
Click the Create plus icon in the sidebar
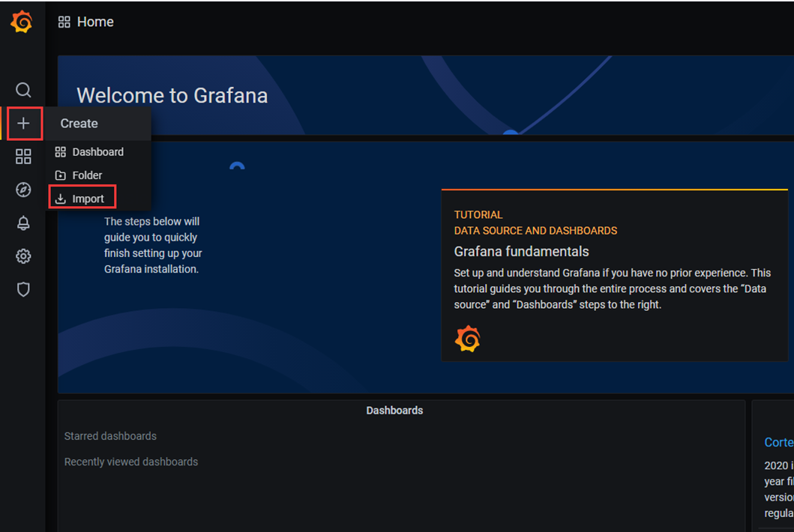pos(23,124)
